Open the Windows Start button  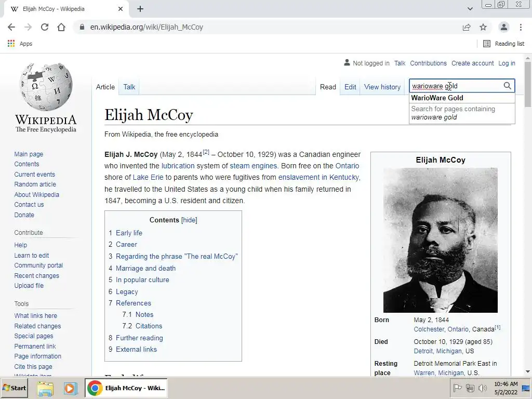14,388
